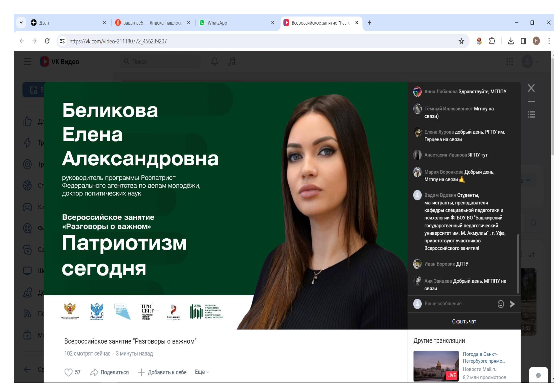Click the send message arrow icon

512,304
